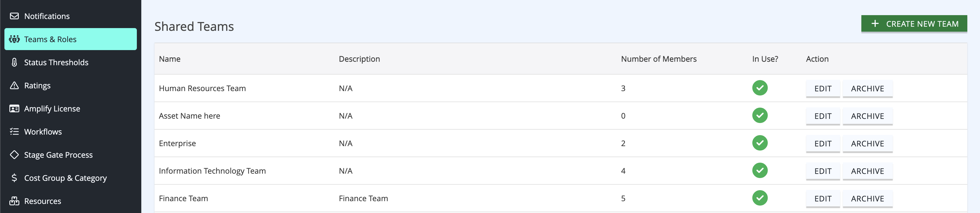Screen dimensions: 980x213
Task: Click the Workflows checklist icon
Action: 14,132
